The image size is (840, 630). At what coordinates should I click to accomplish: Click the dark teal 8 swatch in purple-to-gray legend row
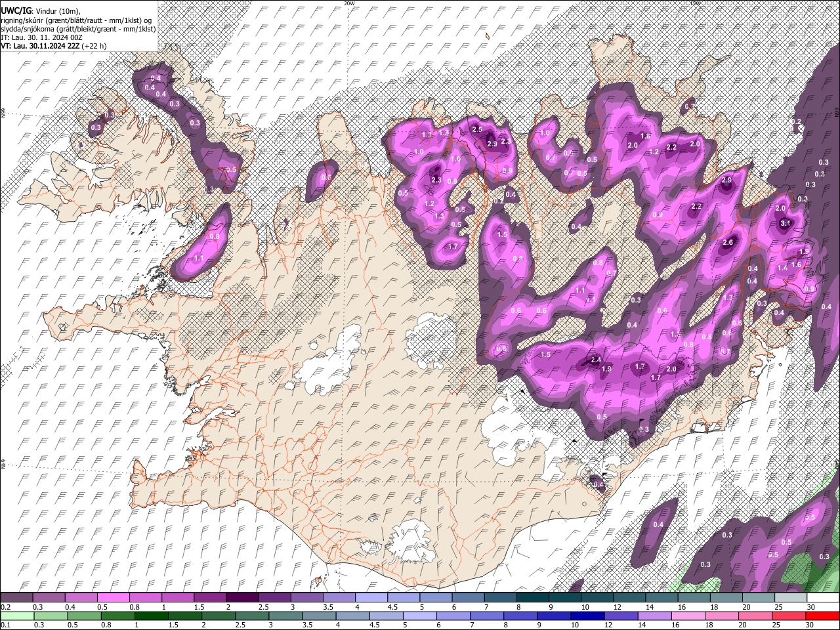(x=532, y=598)
